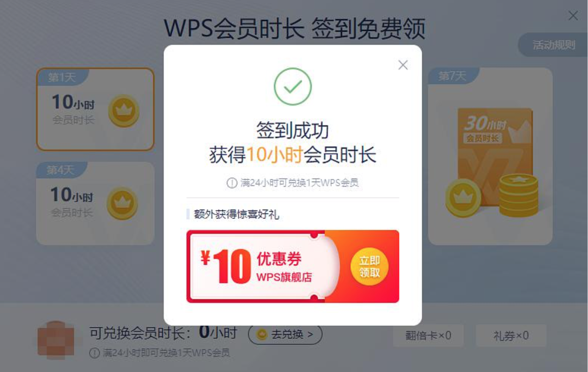
Task: Click the crown coin on Day 1 card
Action: [x=124, y=111]
